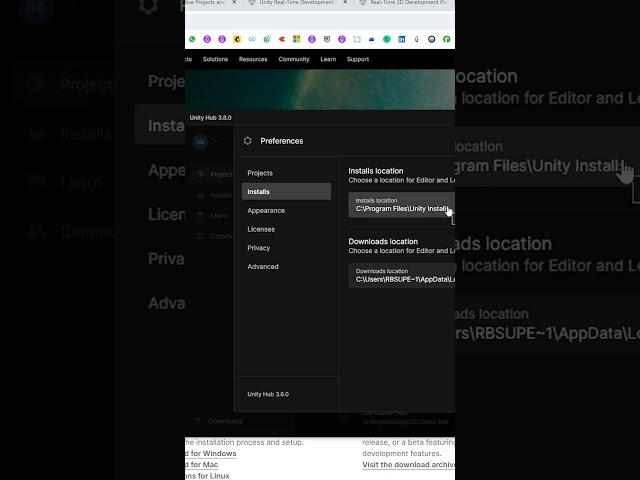
Task: Click the Downloads location path field
Action: pyautogui.click(x=401, y=276)
